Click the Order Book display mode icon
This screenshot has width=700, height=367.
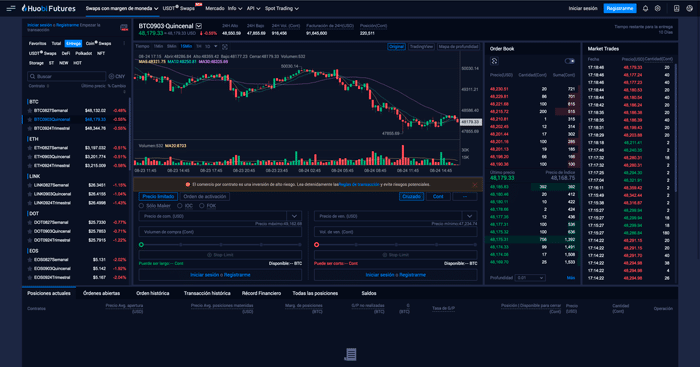click(x=494, y=61)
